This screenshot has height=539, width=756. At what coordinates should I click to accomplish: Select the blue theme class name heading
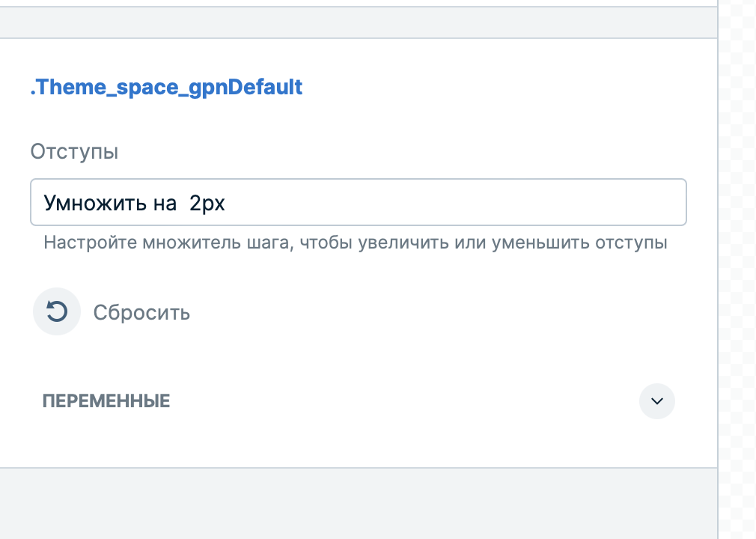(166, 87)
